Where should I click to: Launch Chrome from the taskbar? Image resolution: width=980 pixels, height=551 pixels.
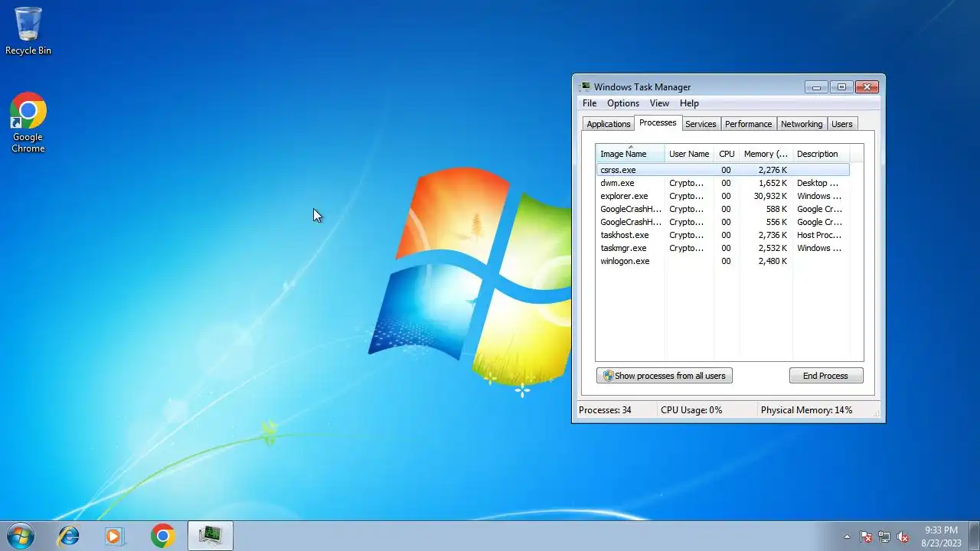pos(162,536)
